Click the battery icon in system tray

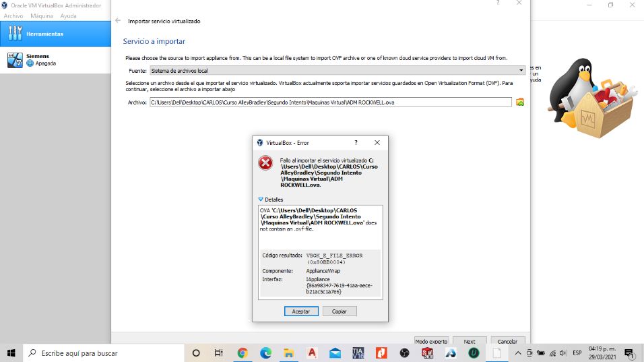(x=541, y=353)
